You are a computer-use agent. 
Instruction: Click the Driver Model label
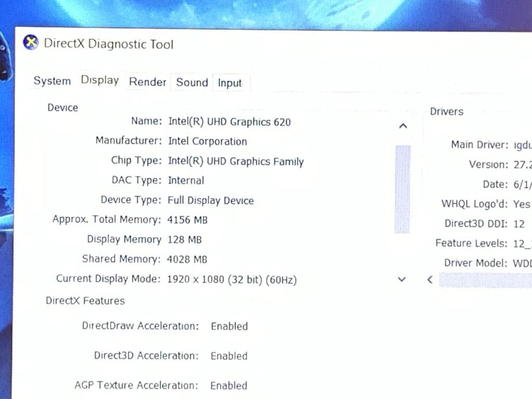click(x=476, y=263)
